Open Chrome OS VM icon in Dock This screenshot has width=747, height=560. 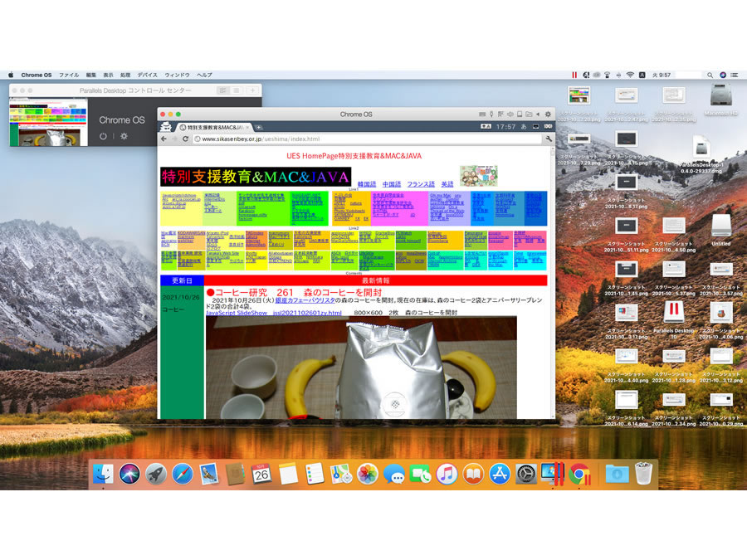click(580, 474)
